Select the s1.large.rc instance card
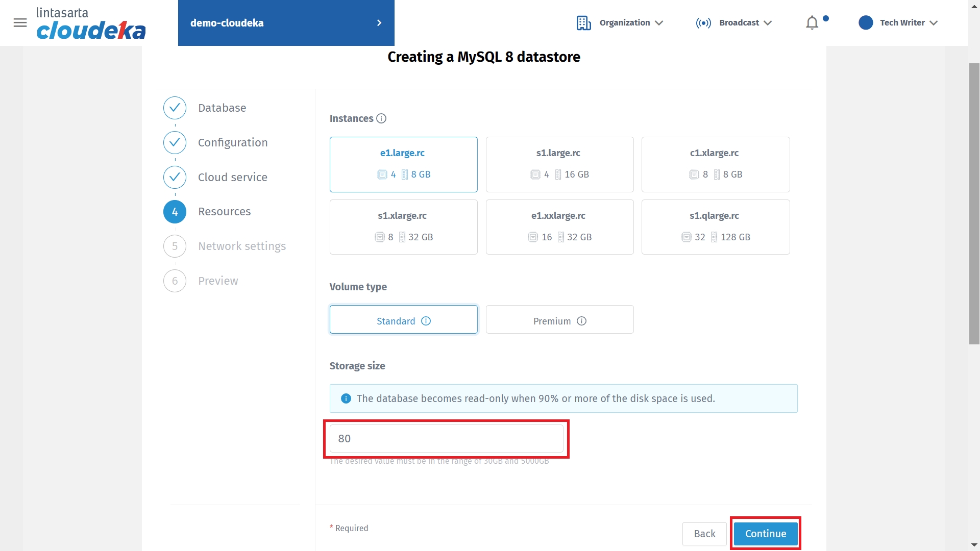980x551 pixels. click(559, 164)
